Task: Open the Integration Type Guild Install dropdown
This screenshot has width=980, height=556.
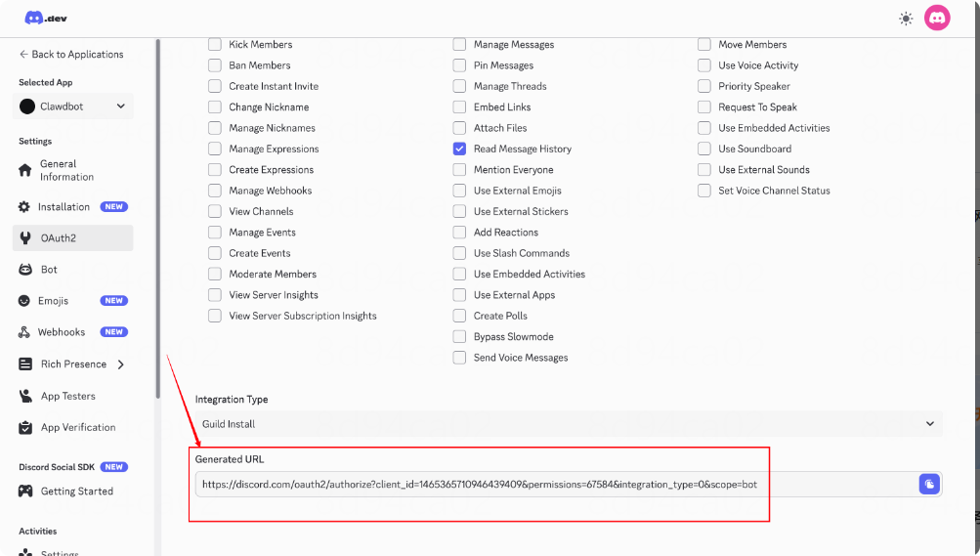Action: click(568, 423)
